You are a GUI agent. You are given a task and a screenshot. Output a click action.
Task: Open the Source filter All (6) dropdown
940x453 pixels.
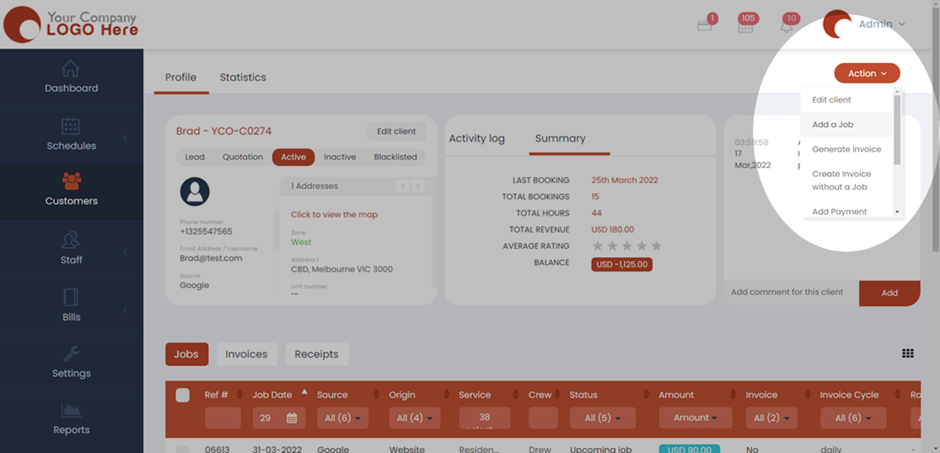tap(342, 418)
